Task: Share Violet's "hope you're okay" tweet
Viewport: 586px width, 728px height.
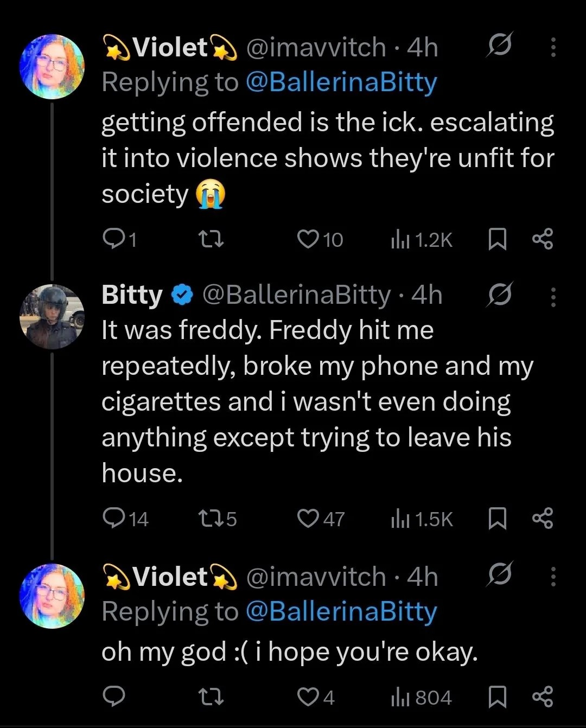Action: [543, 697]
